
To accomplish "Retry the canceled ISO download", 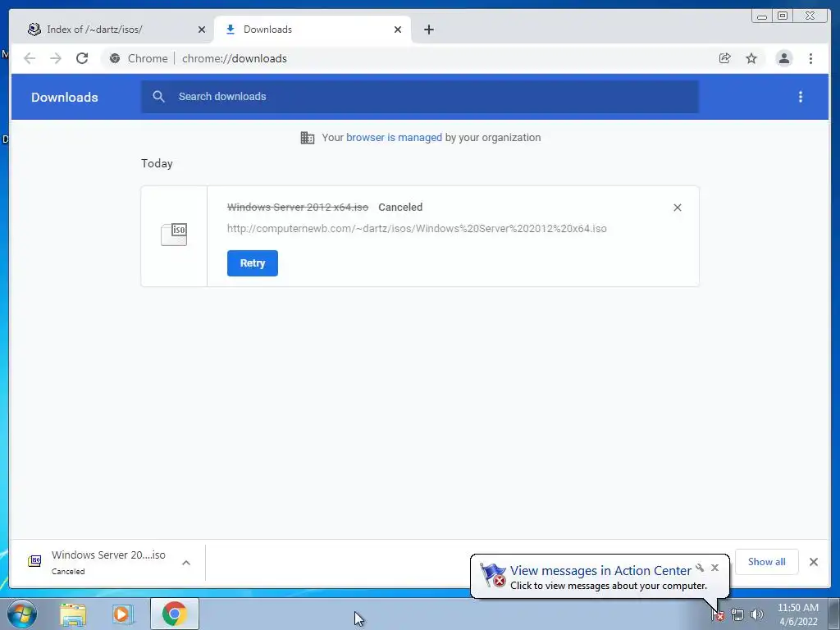I will (253, 263).
